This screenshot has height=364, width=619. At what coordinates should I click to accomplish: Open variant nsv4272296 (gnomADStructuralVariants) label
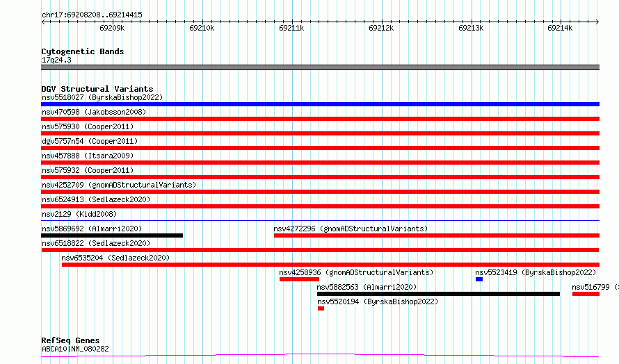tap(351, 229)
